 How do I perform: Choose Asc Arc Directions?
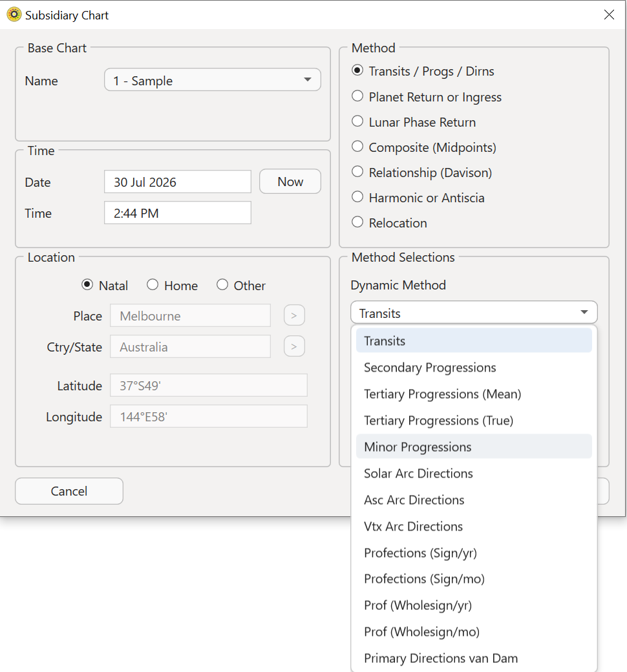(x=474, y=499)
